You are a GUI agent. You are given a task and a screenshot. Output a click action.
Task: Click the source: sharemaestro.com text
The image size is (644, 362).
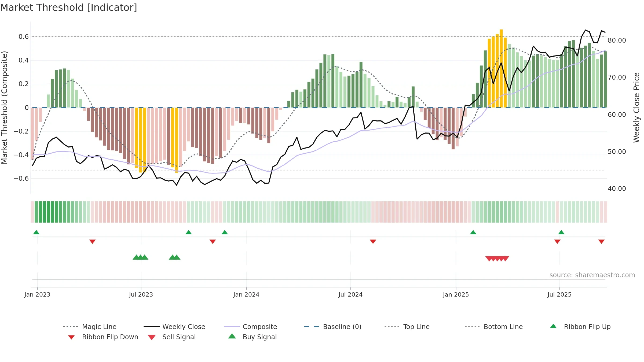[x=592, y=275]
